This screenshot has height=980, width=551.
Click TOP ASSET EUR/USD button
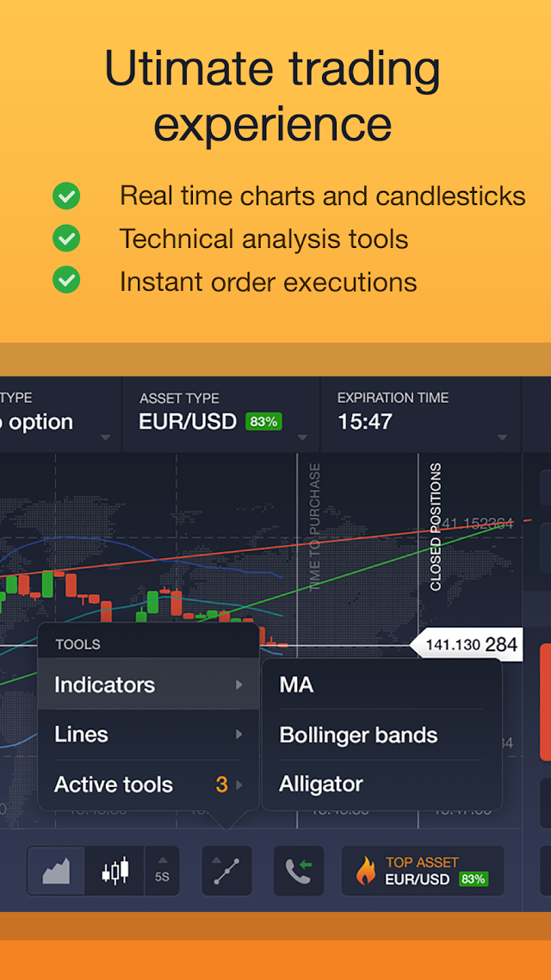click(423, 871)
